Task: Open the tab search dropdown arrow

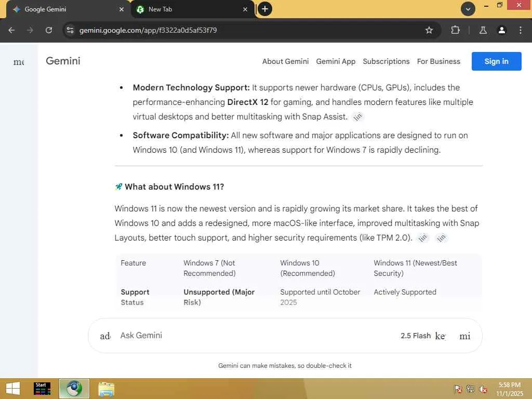Action: pos(468,9)
